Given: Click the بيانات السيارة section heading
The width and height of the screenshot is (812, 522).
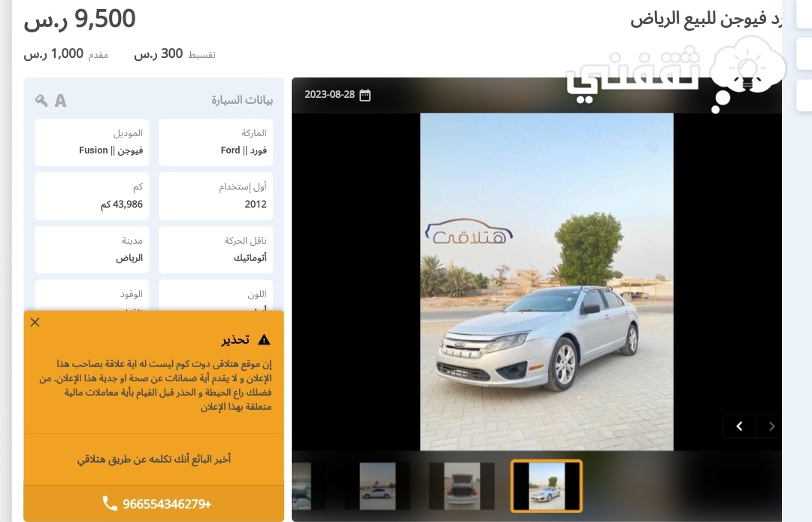Looking at the screenshot, I should point(242,100).
